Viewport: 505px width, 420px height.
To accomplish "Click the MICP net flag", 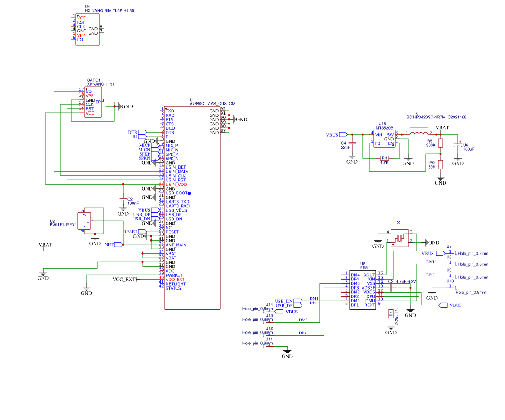I will point(155,146).
